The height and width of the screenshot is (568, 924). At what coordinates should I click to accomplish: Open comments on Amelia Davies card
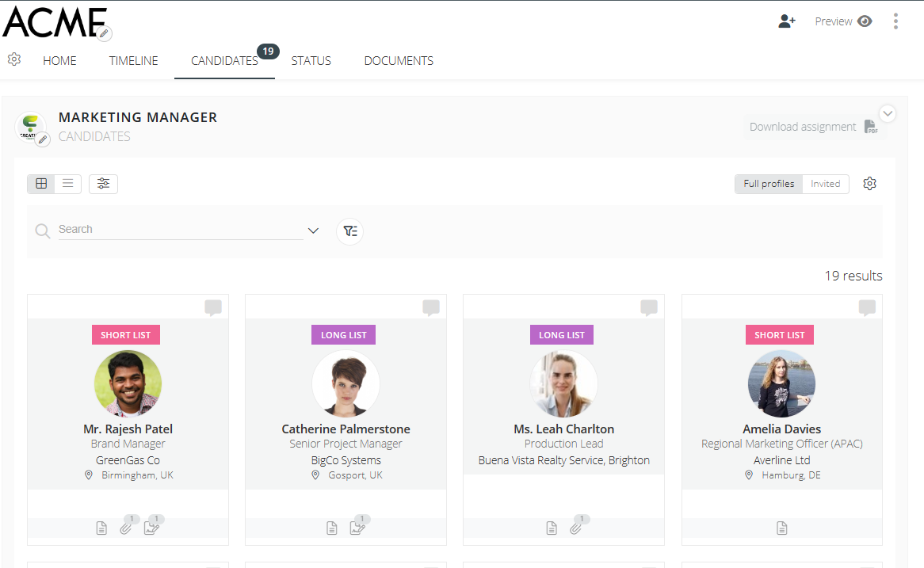pos(867,307)
